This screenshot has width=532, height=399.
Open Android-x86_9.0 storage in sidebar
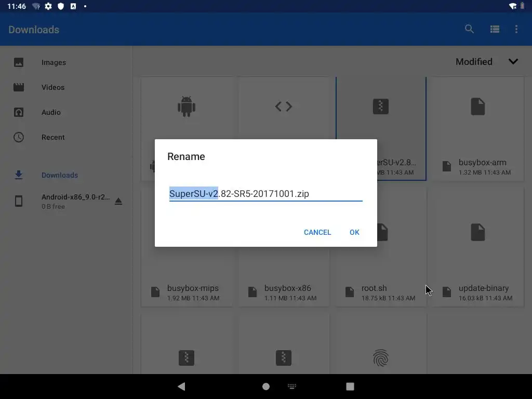[x=66, y=201]
